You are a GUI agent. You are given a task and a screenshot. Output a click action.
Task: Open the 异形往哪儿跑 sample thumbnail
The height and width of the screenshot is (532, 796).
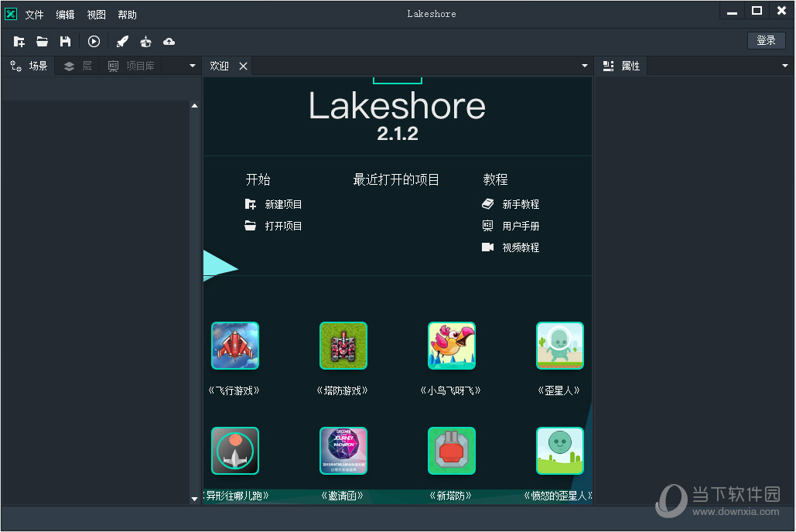235,451
